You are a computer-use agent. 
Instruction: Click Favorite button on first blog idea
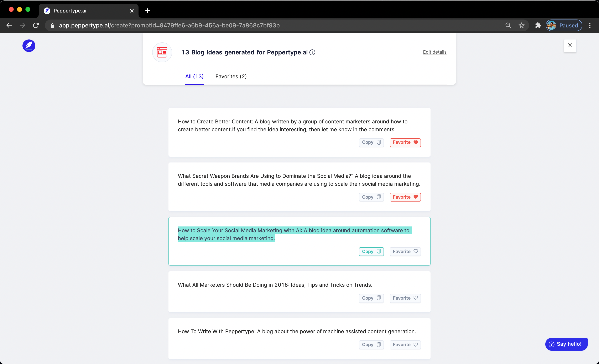pos(405,142)
